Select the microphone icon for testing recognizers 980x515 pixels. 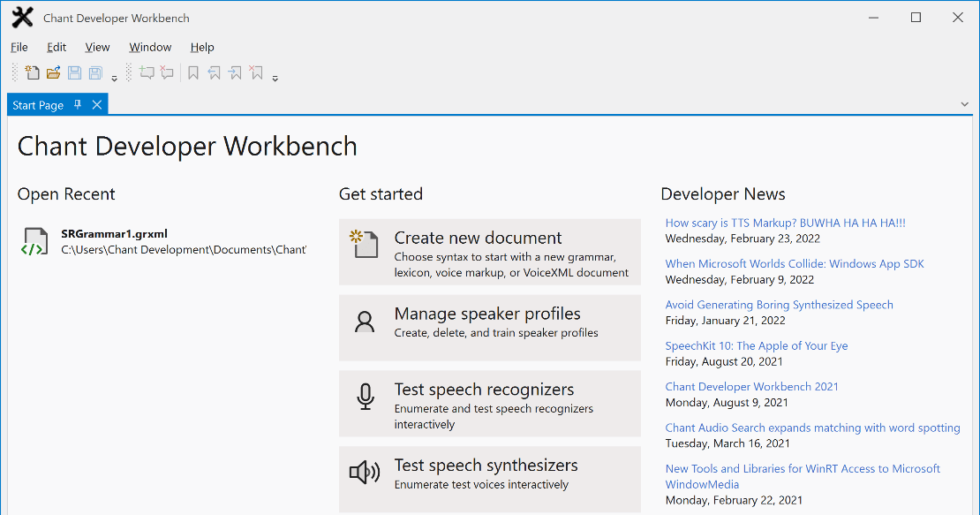coord(365,398)
